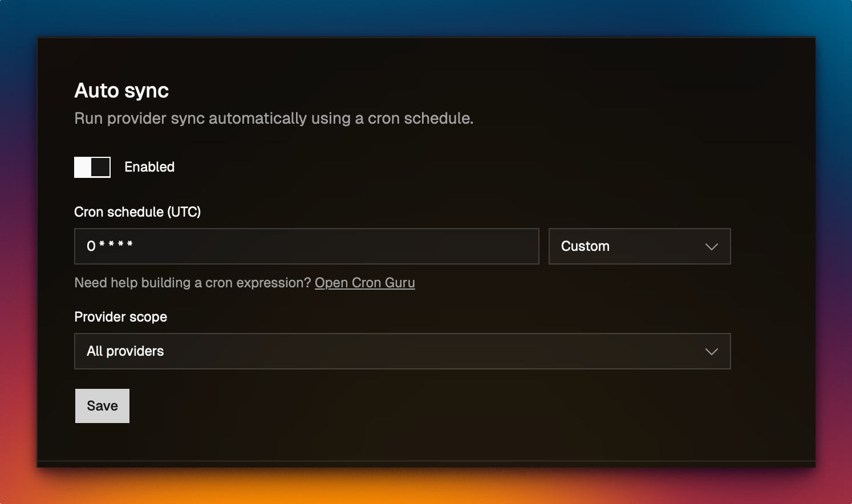This screenshot has height=504, width=852.
Task: Click the "Enabled" label text
Action: click(x=149, y=167)
